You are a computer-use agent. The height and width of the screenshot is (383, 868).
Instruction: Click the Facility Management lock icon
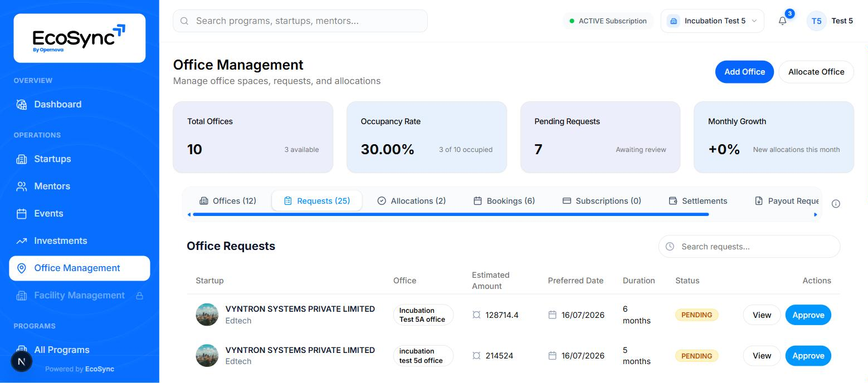tap(140, 296)
